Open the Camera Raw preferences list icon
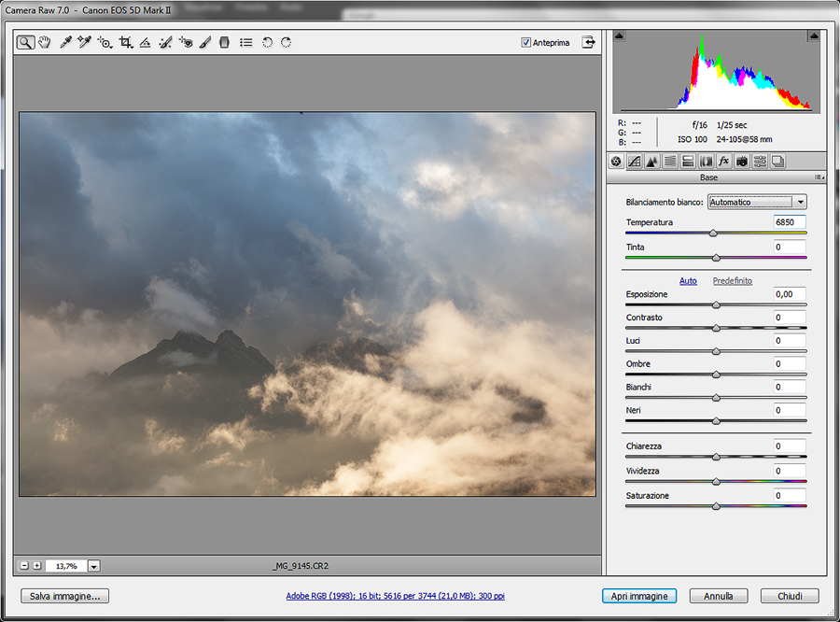The height and width of the screenshot is (622, 840). pos(245,43)
